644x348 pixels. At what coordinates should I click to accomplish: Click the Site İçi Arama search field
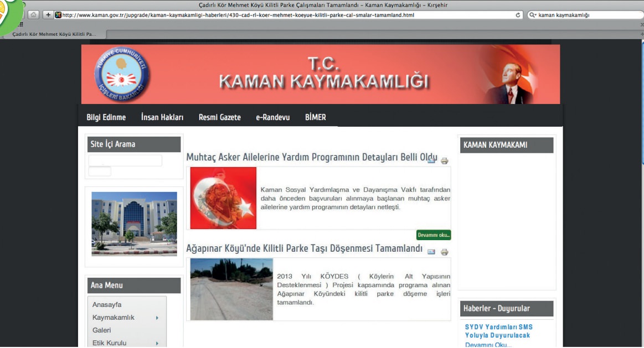click(x=125, y=160)
